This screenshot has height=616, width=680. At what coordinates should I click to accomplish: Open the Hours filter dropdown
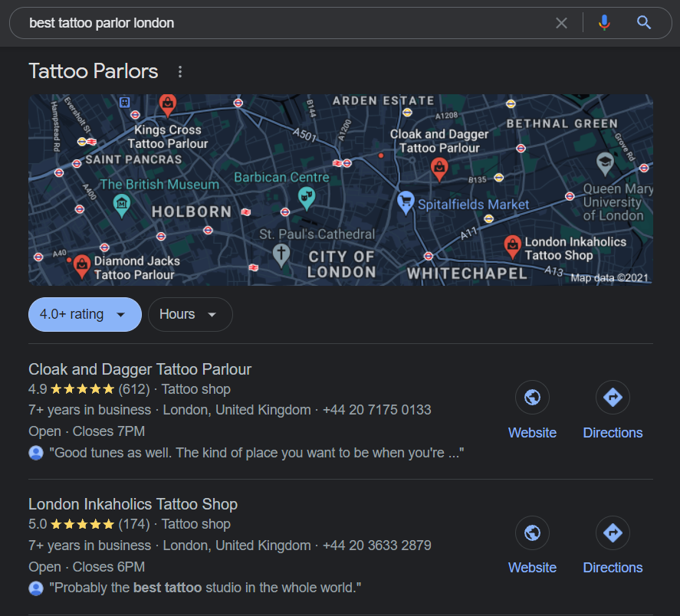(190, 314)
